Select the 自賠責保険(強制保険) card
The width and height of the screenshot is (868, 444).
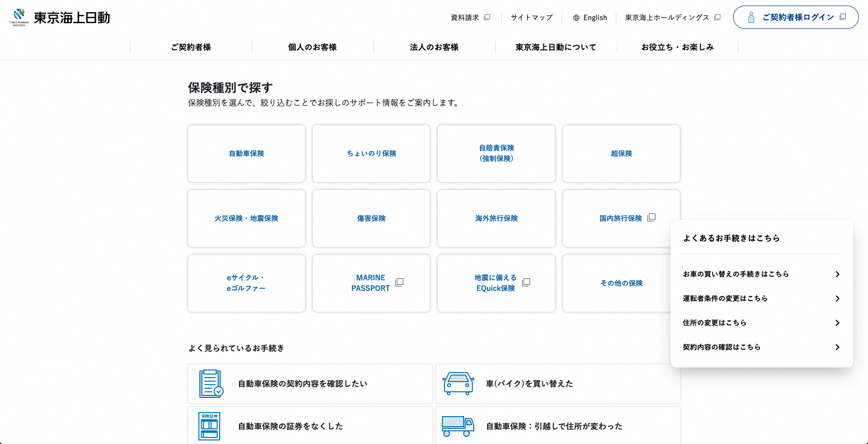[x=497, y=154]
